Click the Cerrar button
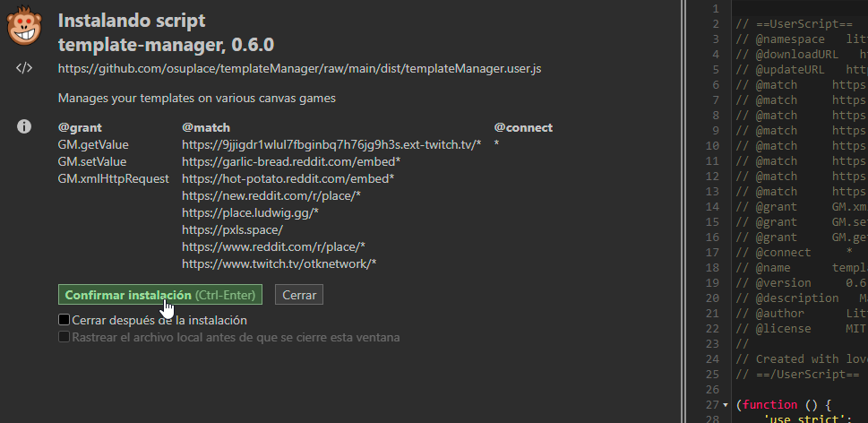868x423 pixels. click(x=298, y=295)
